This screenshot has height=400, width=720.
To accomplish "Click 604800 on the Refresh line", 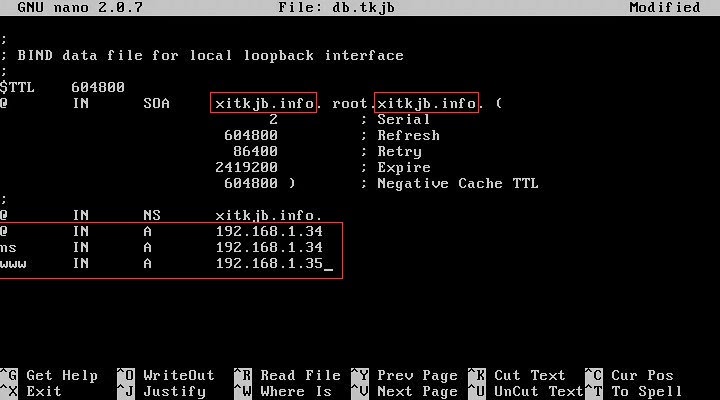I will point(251,135).
